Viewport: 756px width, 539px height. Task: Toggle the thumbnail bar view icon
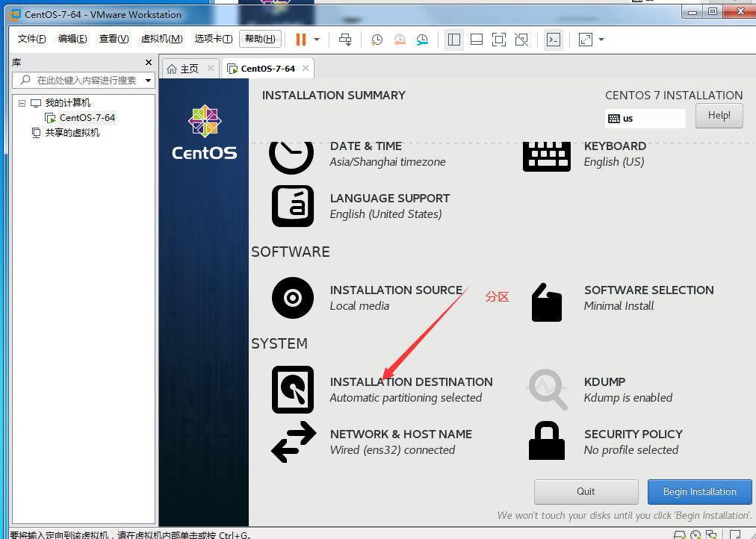click(477, 40)
